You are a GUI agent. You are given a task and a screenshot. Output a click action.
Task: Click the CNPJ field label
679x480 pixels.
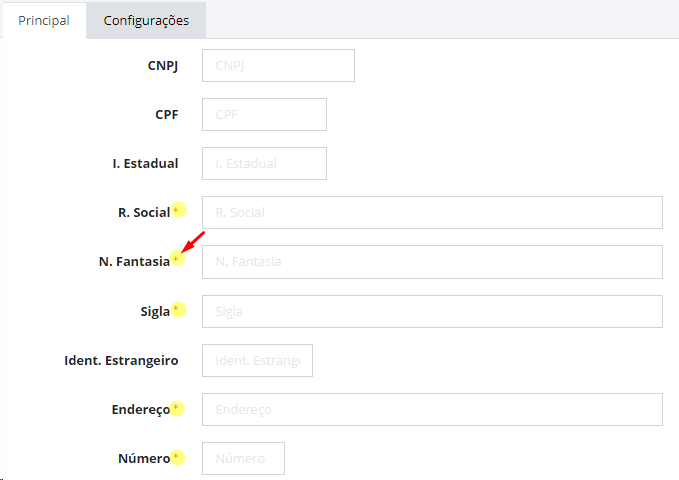pyautogui.click(x=163, y=65)
